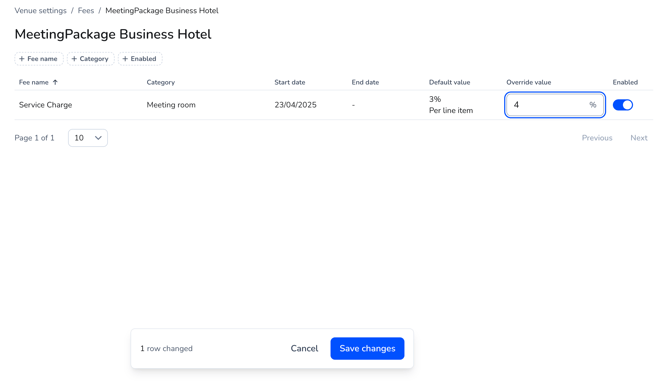Image resolution: width=670 pixels, height=381 pixels.
Task: Click the Start date column header
Action: tap(290, 82)
